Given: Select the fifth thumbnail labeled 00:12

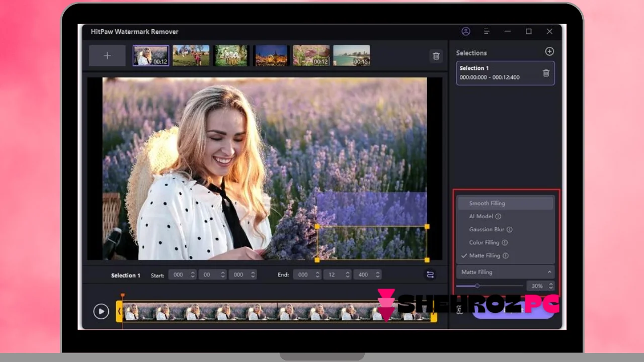Looking at the screenshot, I should tap(311, 56).
